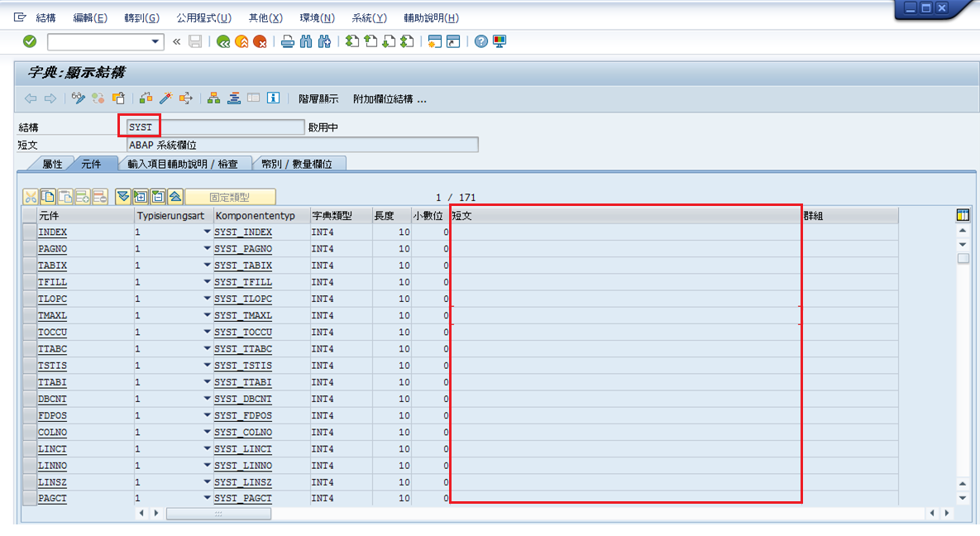
Task: Open the 結構 menu
Action: 45,18
